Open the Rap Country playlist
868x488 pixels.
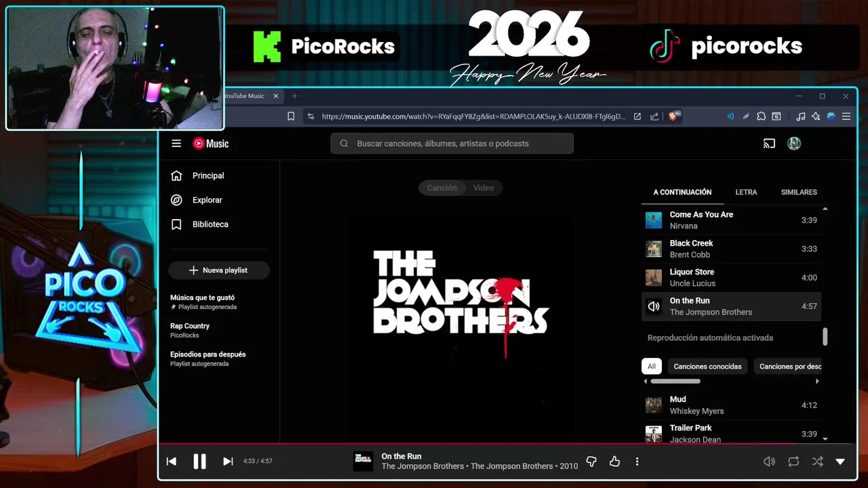(x=190, y=330)
